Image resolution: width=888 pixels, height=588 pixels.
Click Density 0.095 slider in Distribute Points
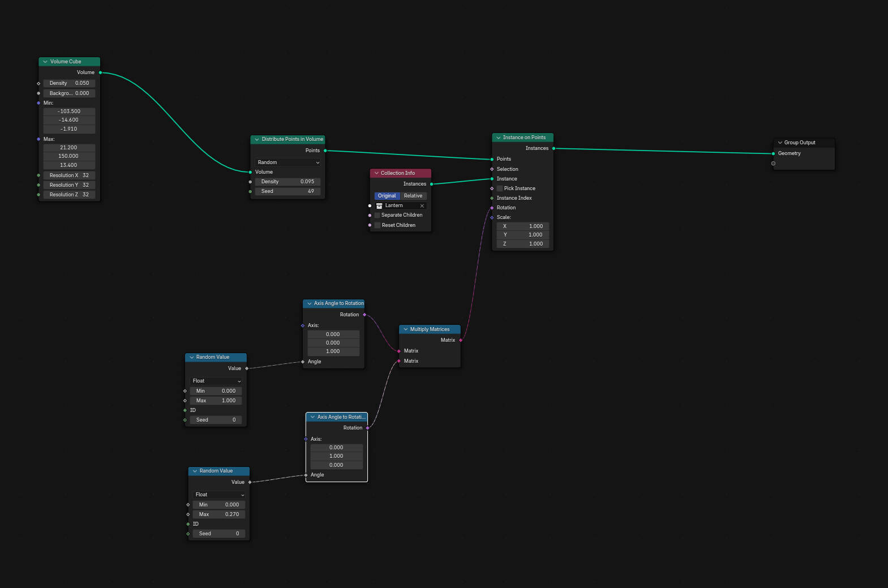288,182
